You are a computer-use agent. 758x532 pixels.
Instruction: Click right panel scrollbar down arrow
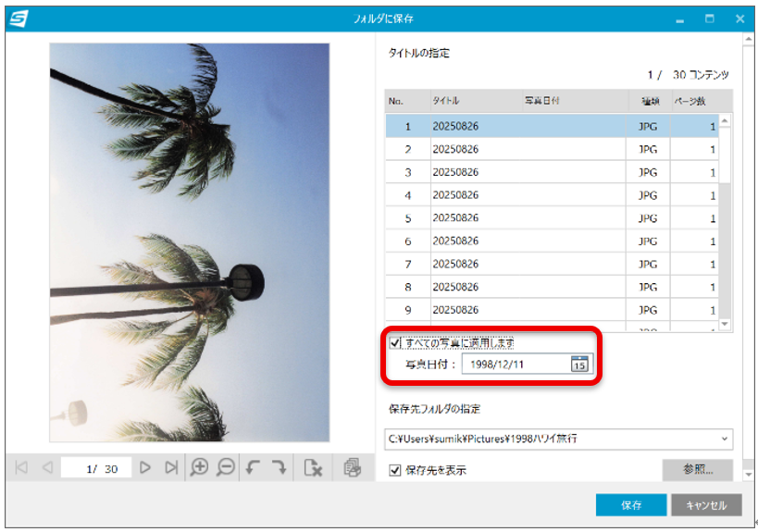(x=749, y=475)
